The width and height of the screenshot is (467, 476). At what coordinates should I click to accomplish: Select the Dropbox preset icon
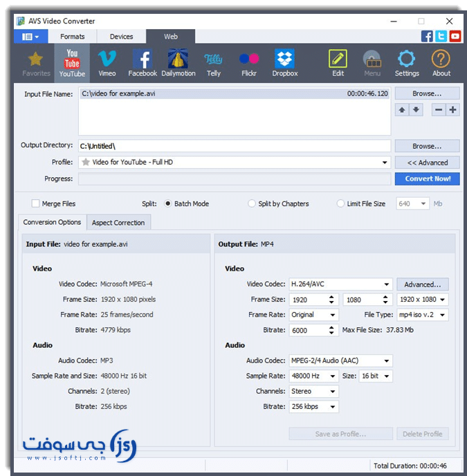pos(285,64)
